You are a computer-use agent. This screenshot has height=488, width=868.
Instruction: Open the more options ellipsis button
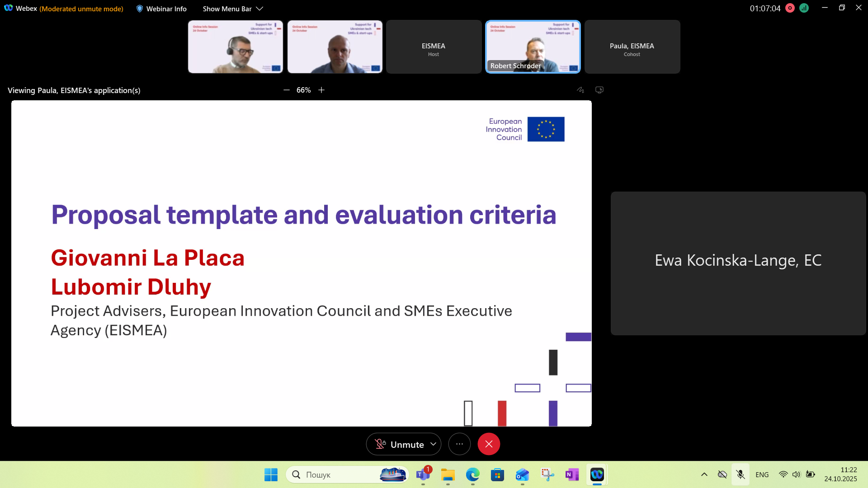pyautogui.click(x=459, y=444)
